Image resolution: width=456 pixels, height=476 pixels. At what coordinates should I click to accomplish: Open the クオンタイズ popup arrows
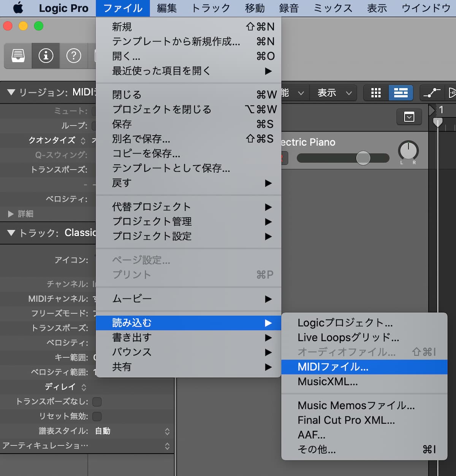coord(83,141)
